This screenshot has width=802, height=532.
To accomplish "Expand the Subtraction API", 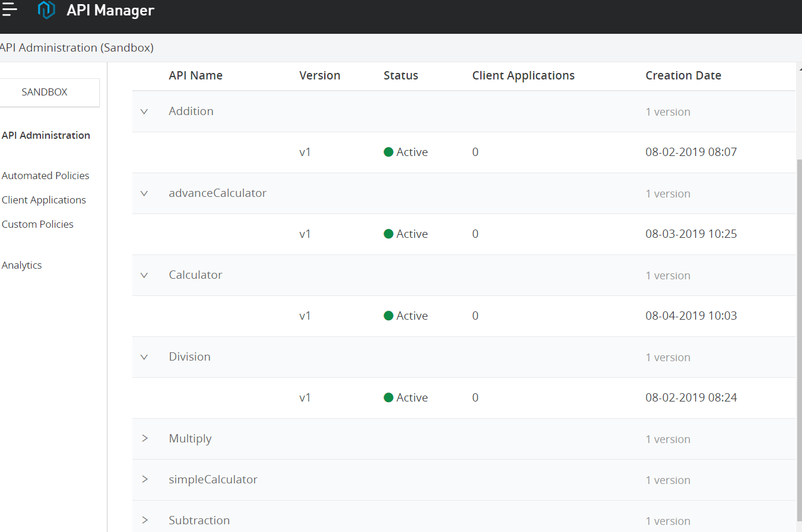I will pyautogui.click(x=145, y=520).
